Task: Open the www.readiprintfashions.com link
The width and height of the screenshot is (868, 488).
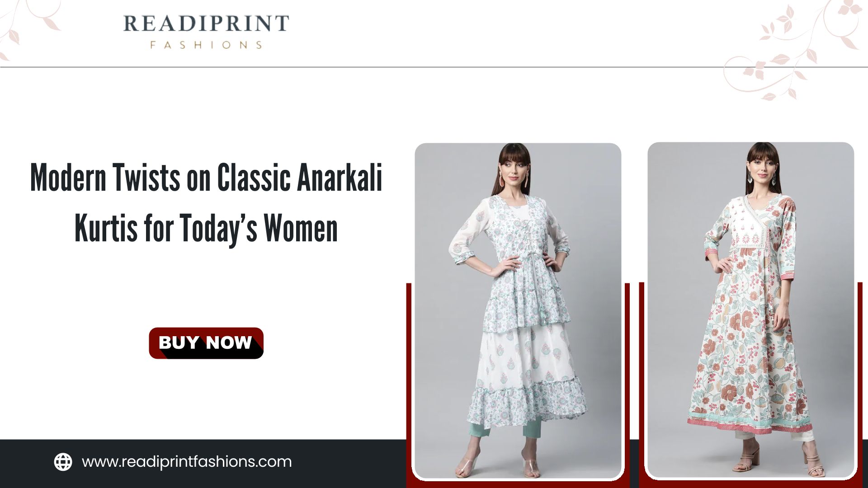Action: [187, 462]
